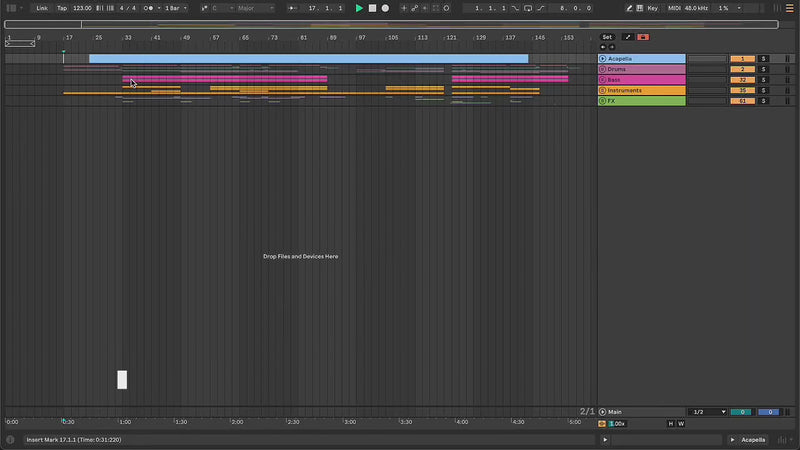This screenshot has height=450, width=800.
Task: Enable Draw Mode pencil icon
Action: tap(629, 8)
